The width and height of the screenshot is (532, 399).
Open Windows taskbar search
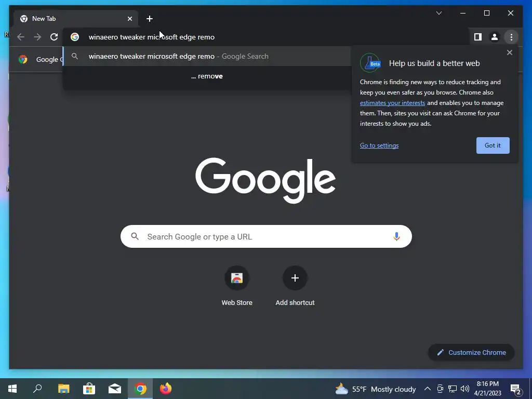pos(37,389)
